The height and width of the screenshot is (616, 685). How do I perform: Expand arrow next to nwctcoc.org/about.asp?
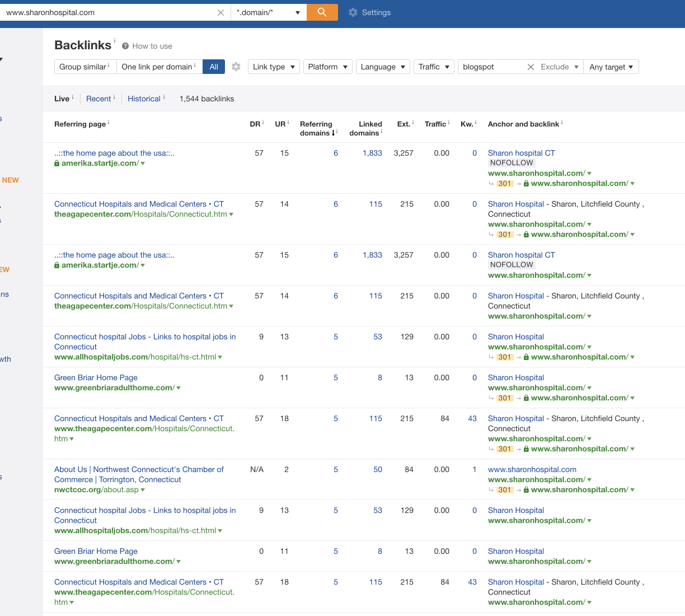pyautogui.click(x=143, y=490)
